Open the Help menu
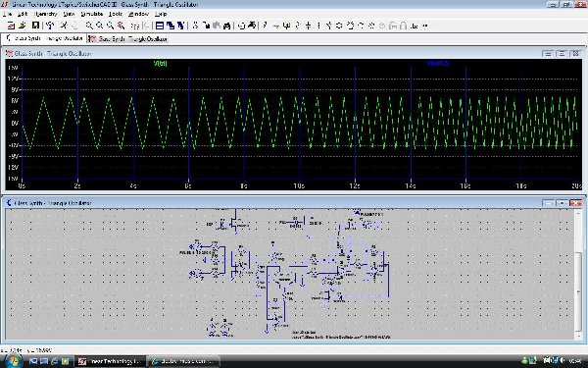 click(161, 14)
